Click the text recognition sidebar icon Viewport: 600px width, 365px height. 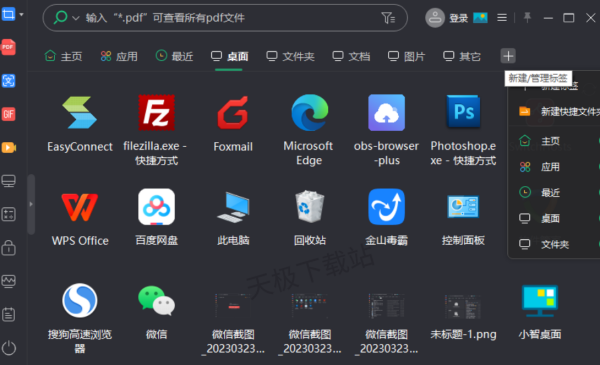click(8, 81)
